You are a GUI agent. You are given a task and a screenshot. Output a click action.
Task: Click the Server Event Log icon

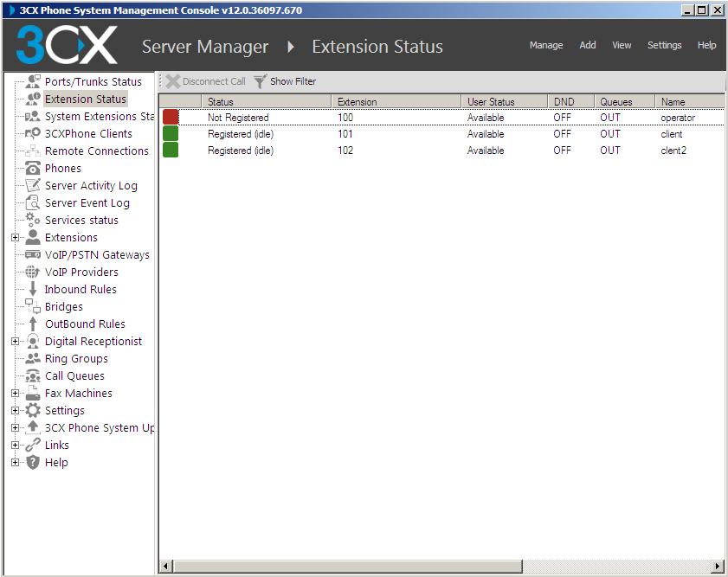pos(33,202)
